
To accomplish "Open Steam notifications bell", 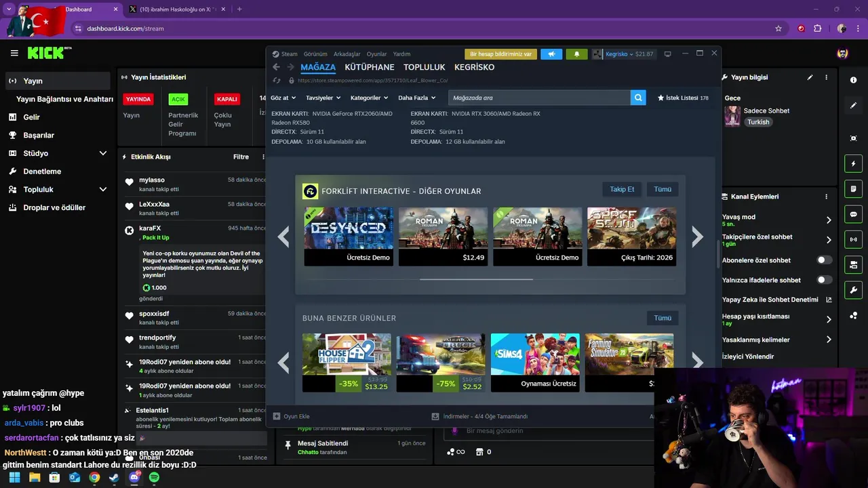I will [577, 54].
